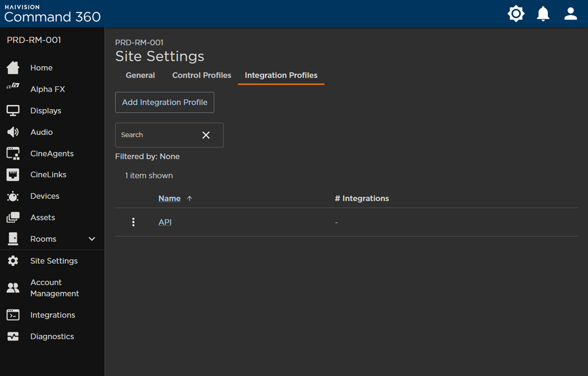588x376 pixels.
Task: Click the Home house icon
Action: 13,68
